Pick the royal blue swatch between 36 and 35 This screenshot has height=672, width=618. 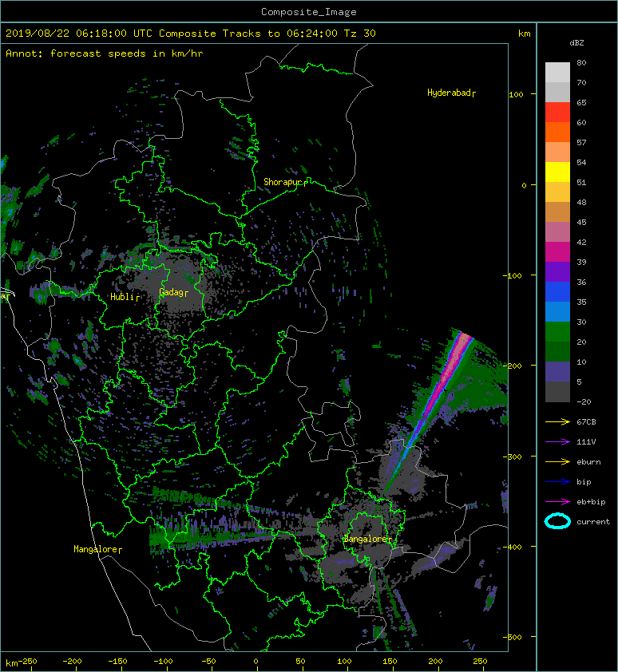click(x=557, y=291)
